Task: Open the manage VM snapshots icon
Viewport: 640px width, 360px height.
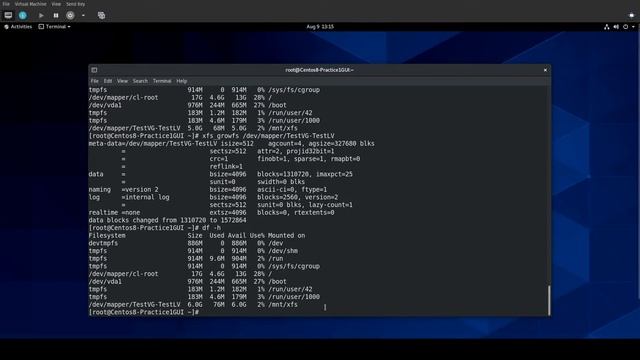Action: click(101, 16)
